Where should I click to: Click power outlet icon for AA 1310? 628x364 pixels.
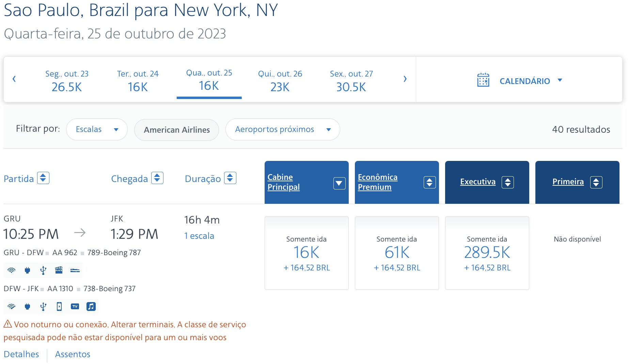[28, 307]
